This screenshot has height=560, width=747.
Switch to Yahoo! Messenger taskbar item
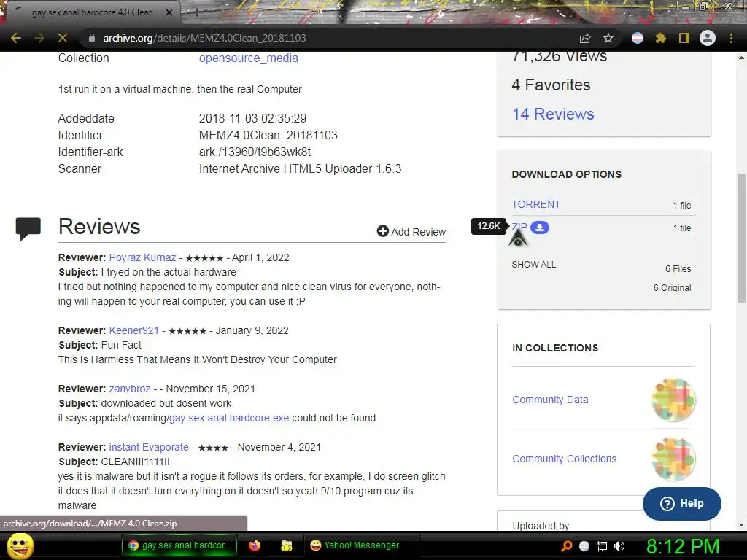pos(361,545)
